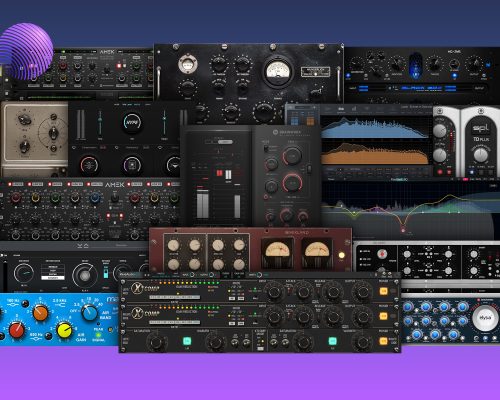Click the big silver knob on the blue Elysia unit
The image size is (500, 400).
[485, 318]
